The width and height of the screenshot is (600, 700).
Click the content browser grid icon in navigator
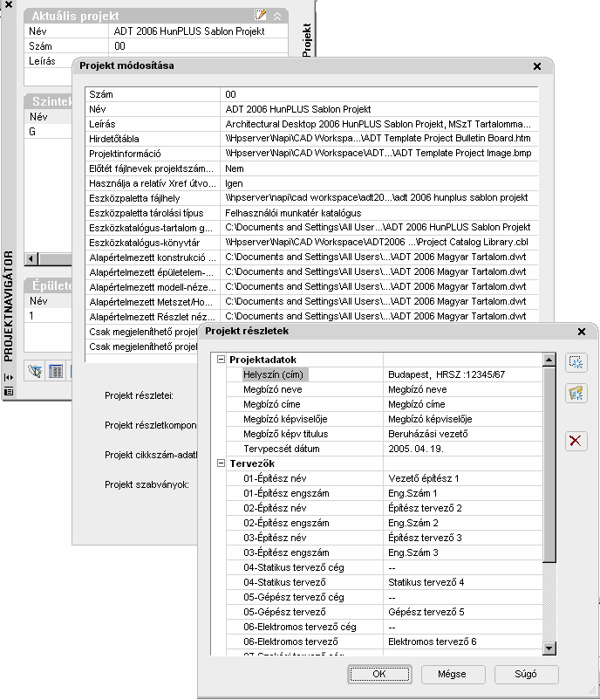tap(56, 372)
